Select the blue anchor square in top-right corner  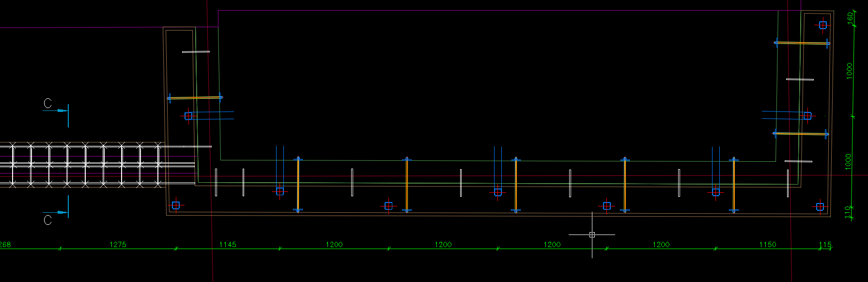823,25
